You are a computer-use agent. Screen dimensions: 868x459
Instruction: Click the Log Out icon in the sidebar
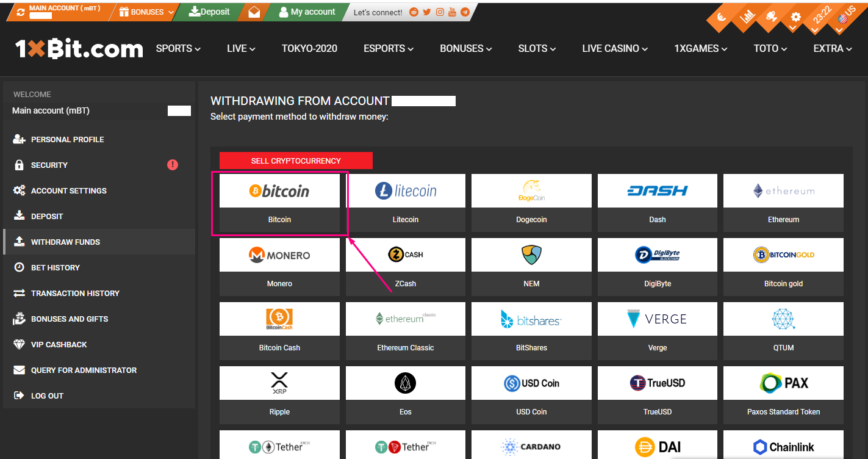(18, 396)
